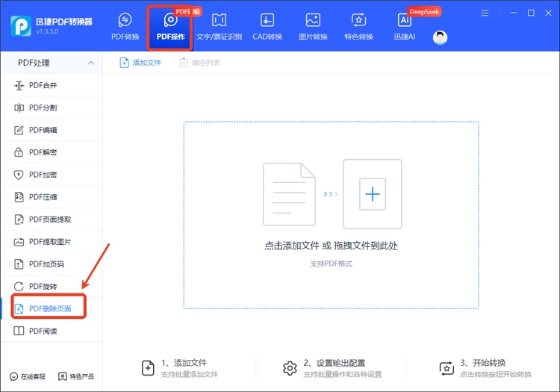Select PDF分割 in sidebar

pyautogui.click(x=52, y=108)
